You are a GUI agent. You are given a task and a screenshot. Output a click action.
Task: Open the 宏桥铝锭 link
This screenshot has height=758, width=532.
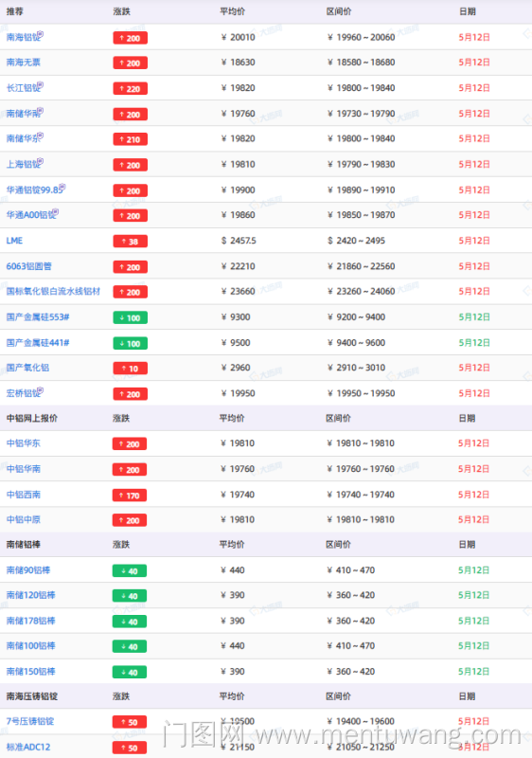22,393
